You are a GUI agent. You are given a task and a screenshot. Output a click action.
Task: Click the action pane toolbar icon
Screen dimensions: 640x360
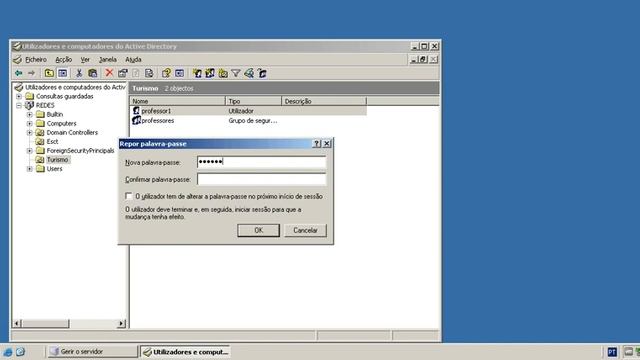(179, 73)
